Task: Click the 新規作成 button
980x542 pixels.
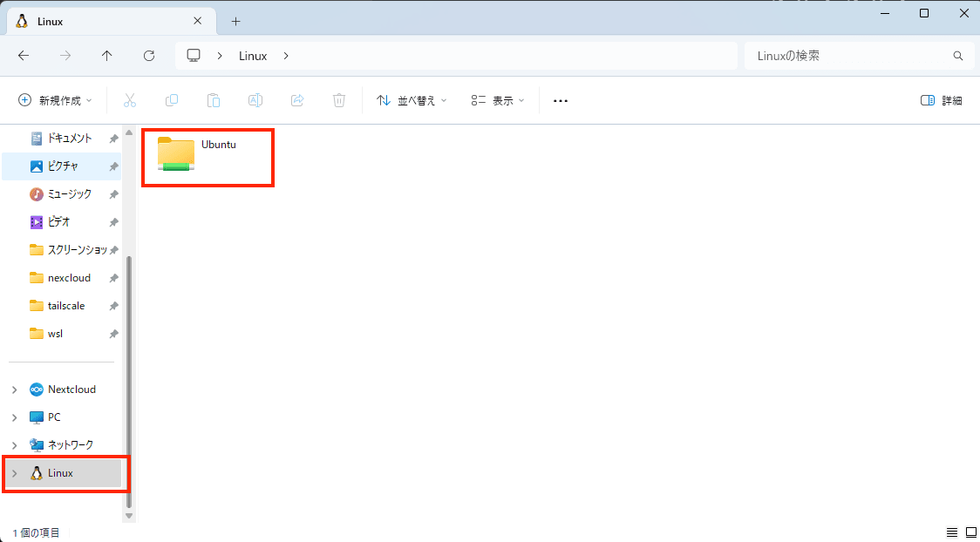Action: 55,100
